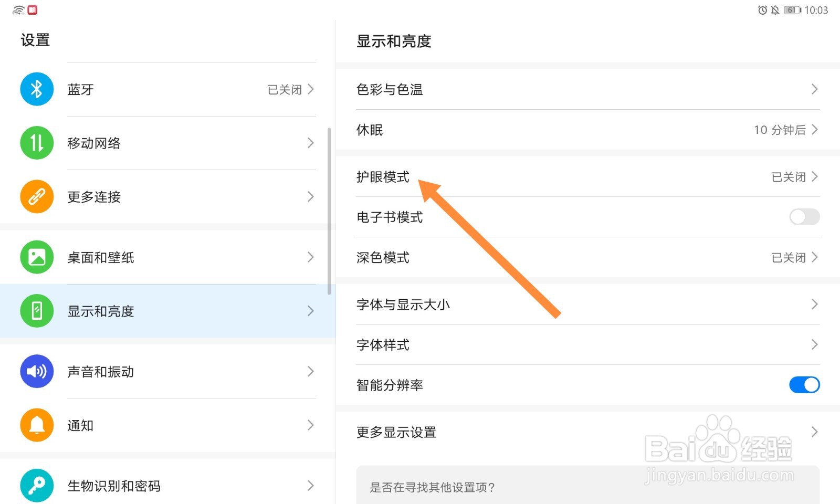Tap the alarm clock status bar icon
The height and width of the screenshot is (504, 840).
point(762,10)
